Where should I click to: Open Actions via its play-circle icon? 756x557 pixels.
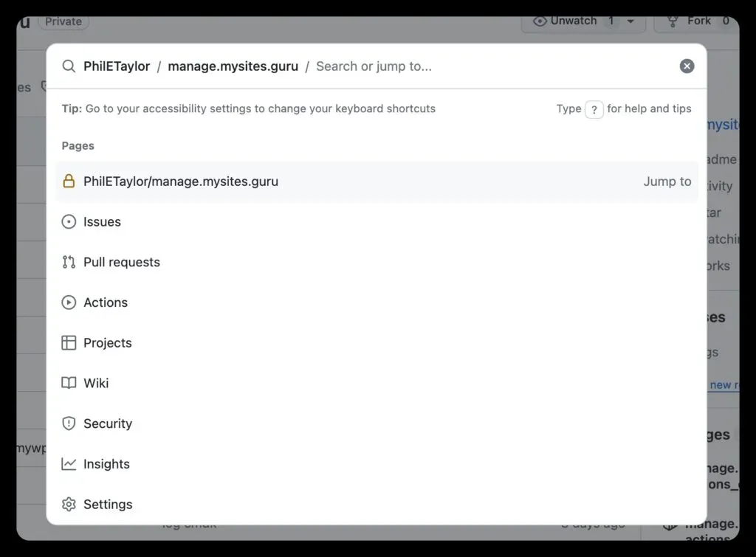[69, 302]
